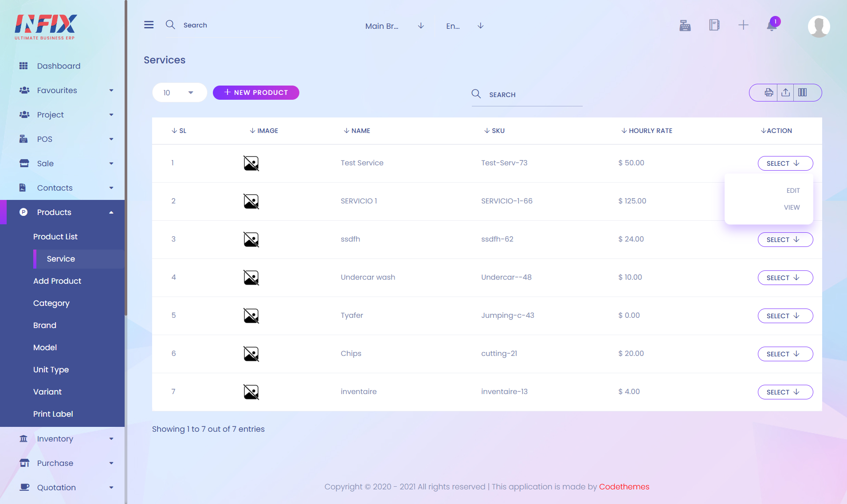
Task: Click the print icon above the table
Action: pyautogui.click(x=769, y=92)
